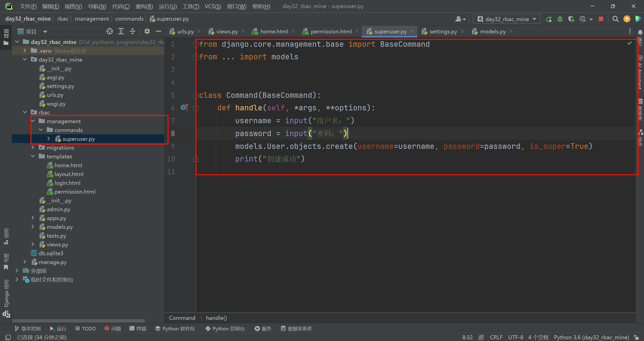Expand manage.py node
Viewport: 644px width, 341px height.
[25, 262]
